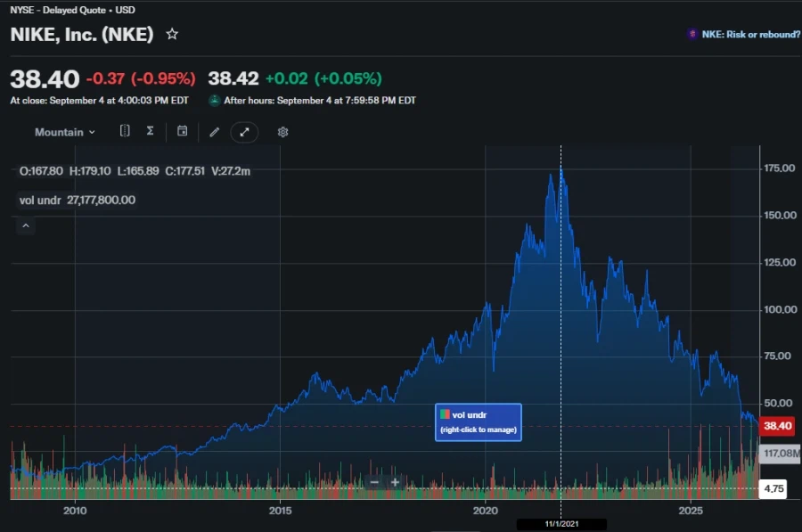Screen dimensions: 802x532
Task: Open the comparison brackets tool
Action: point(125,131)
